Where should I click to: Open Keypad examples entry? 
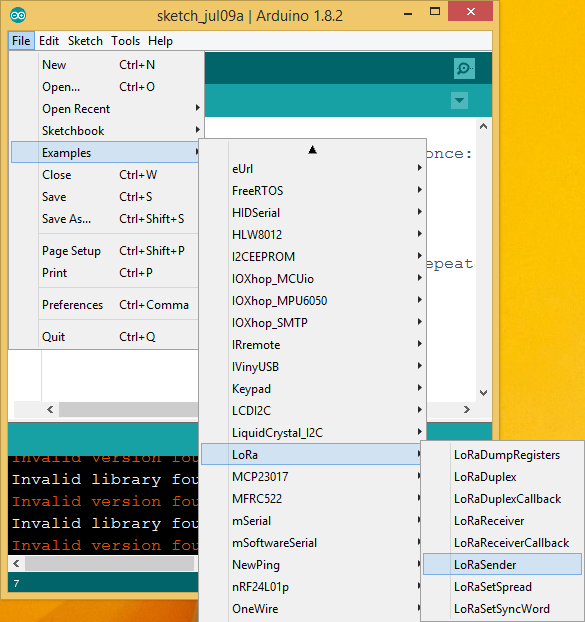[x=313, y=389]
